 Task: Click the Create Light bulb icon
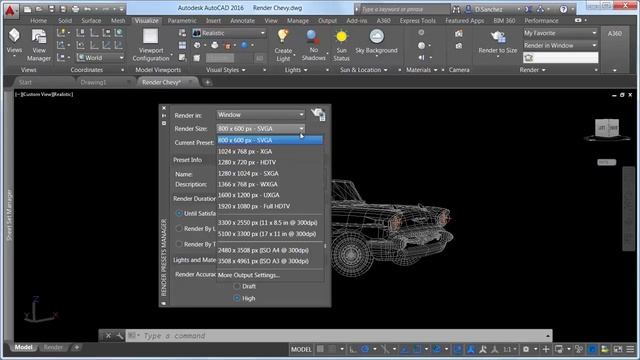pos(282,36)
